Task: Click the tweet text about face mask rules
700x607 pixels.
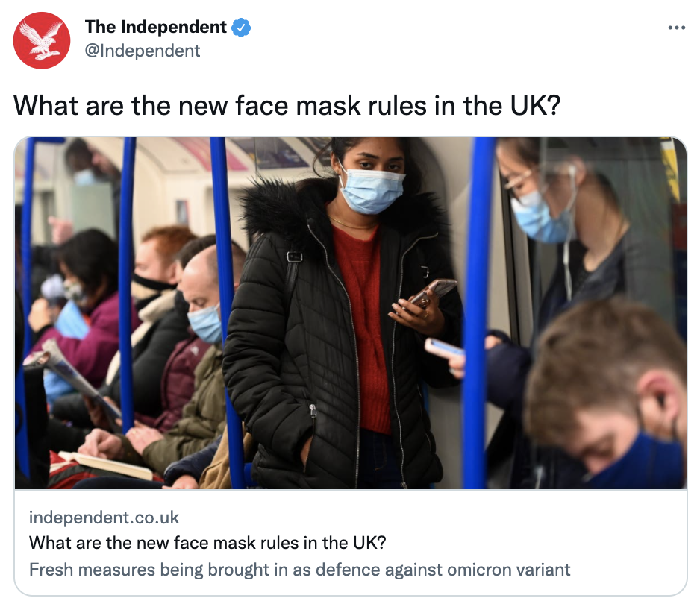Action: click(287, 106)
